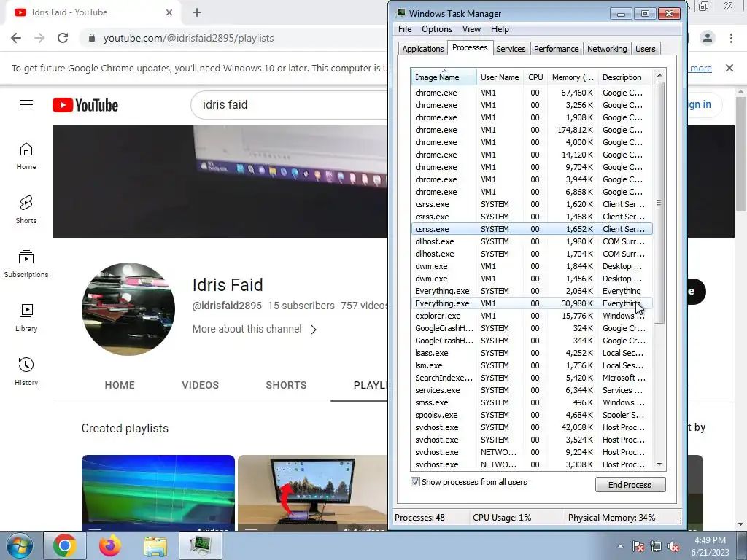
Task: Open a new Chrome tab
Action: tap(197, 12)
